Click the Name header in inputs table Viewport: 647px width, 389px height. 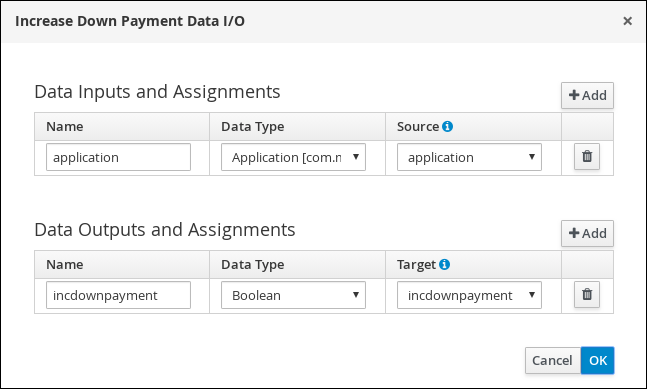(x=65, y=126)
